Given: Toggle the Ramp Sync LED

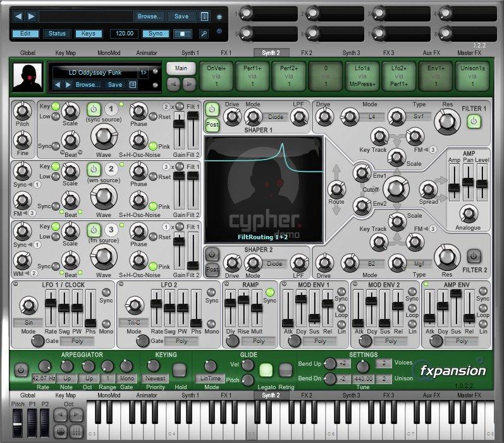Looking at the screenshot, I should coord(269,292).
